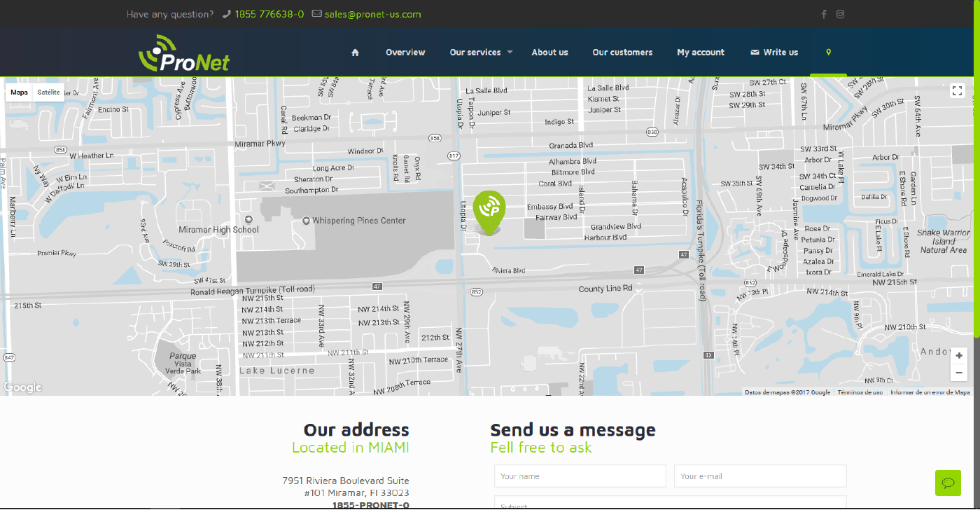Open the green chat bubble widget
This screenshot has height=510, width=980.
[x=948, y=483]
